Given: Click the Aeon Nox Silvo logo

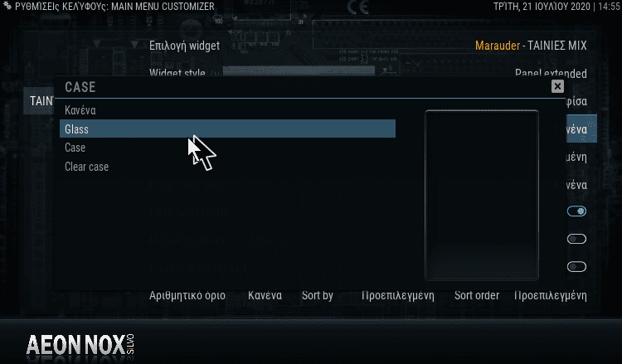Looking at the screenshot, I should click(x=80, y=345).
